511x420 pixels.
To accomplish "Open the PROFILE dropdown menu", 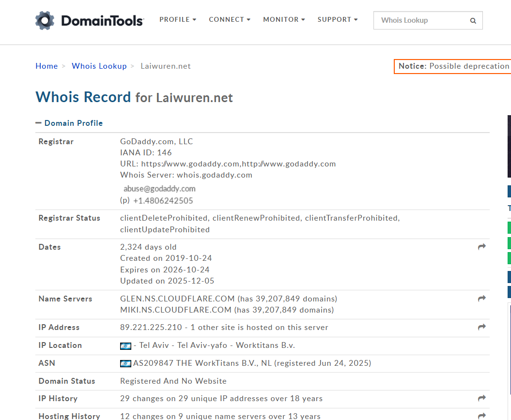I will coord(178,19).
